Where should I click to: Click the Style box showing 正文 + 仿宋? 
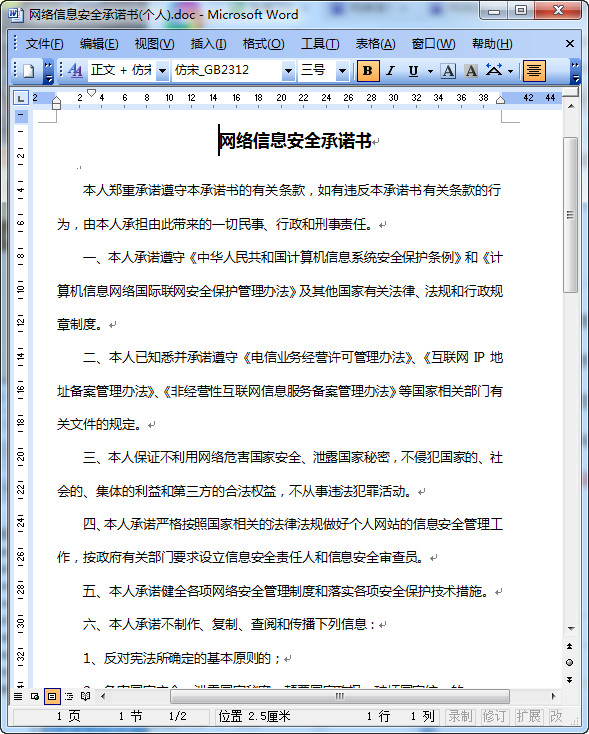[x=122, y=71]
